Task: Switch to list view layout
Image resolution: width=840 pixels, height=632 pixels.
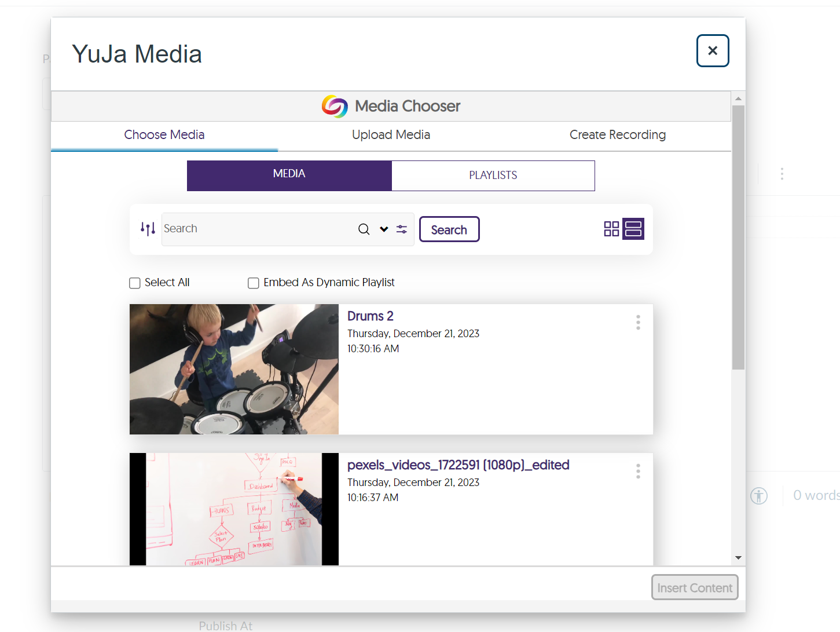Action: (x=633, y=229)
